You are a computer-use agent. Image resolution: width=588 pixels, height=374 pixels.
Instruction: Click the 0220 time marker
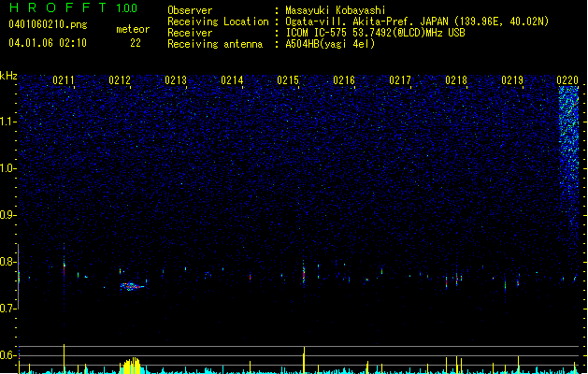pos(567,80)
